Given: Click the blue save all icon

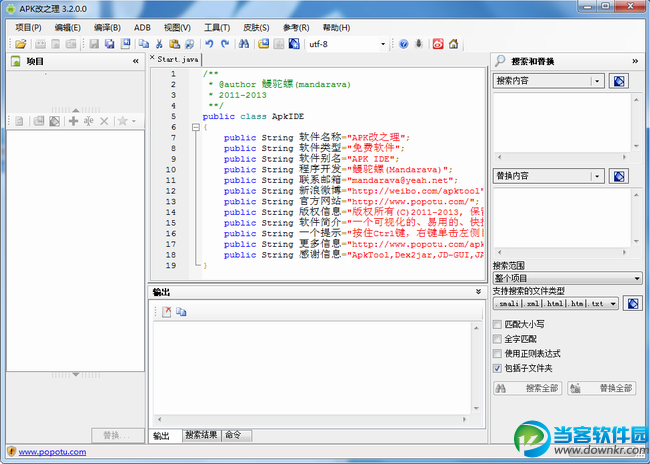Looking at the screenshot, I should click(109, 44).
